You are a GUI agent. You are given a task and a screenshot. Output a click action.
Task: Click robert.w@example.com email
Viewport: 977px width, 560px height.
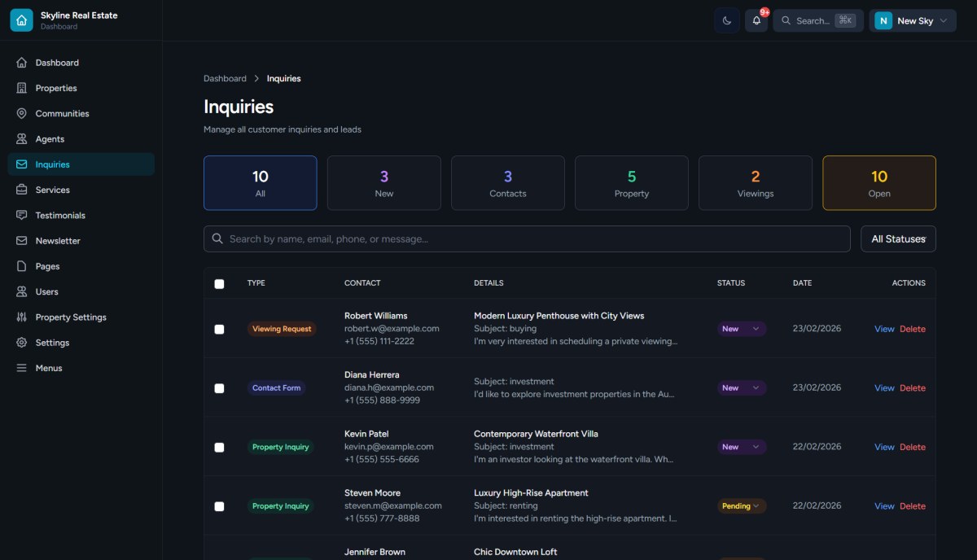pyautogui.click(x=392, y=329)
